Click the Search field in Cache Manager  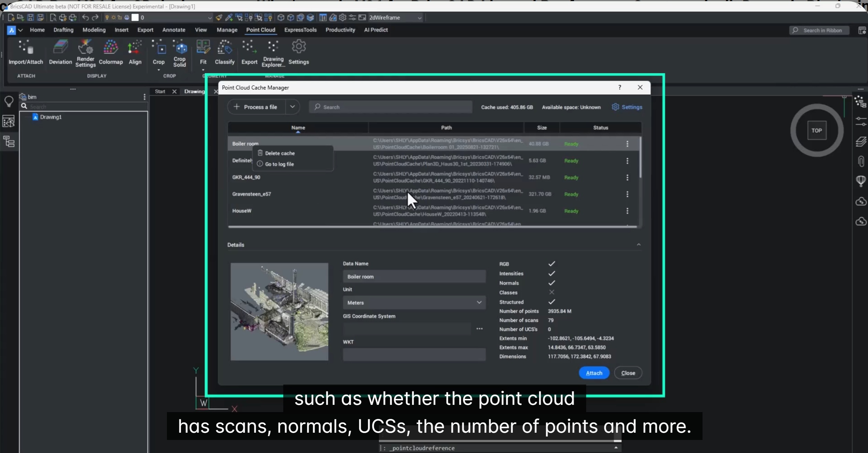[389, 107]
